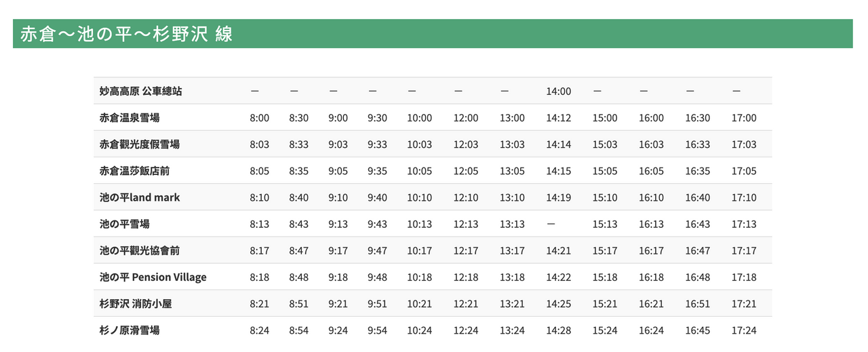Click the 赤倉〜池の平〜杉野沢 線 heading
This screenshot has height=352, width=868.
tap(126, 34)
